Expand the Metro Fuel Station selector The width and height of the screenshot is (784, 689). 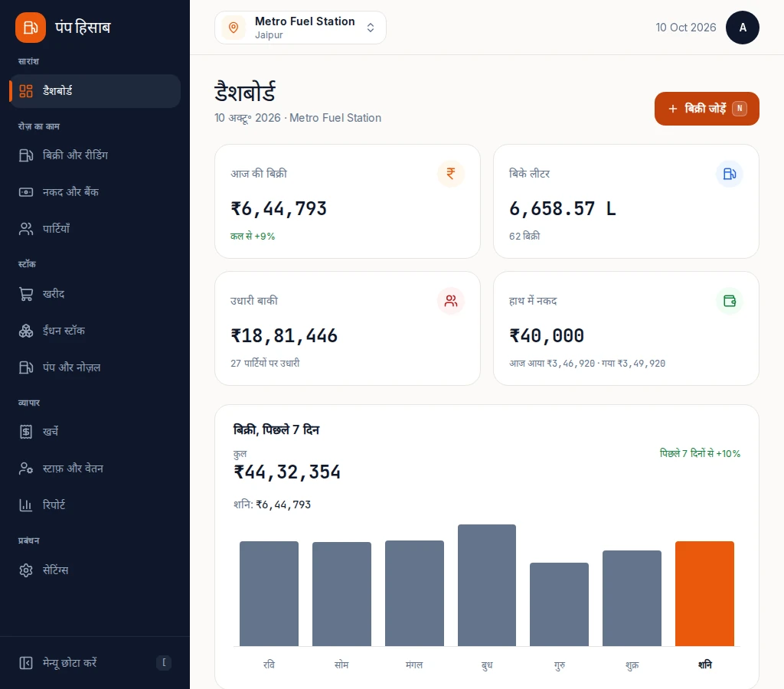coord(300,28)
